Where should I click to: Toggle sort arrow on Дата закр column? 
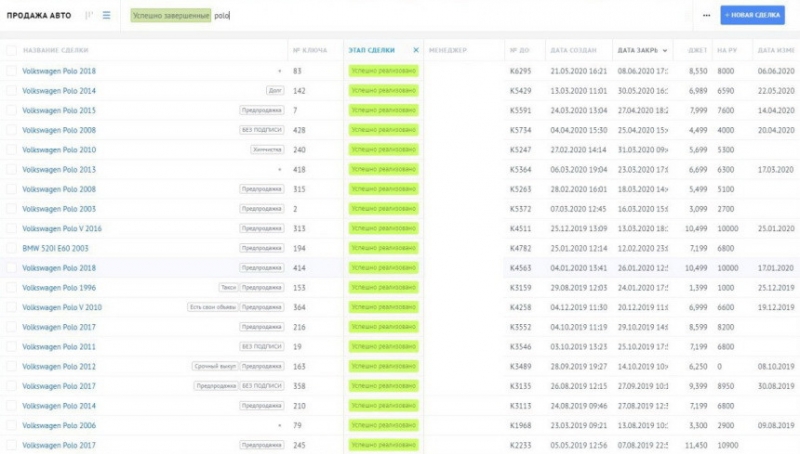[x=665, y=51]
